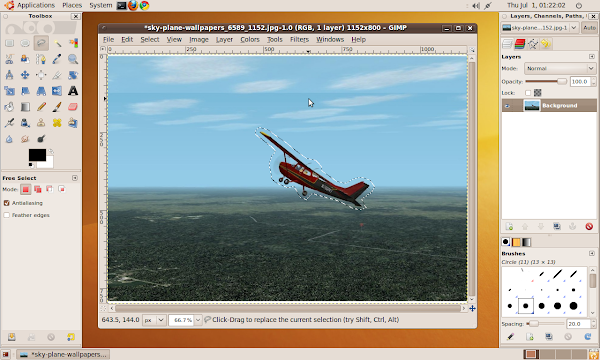Image resolution: width=600 pixels, height=360 pixels.
Task: Select the Free Select lasso tool
Action: click(x=41, y=43)
